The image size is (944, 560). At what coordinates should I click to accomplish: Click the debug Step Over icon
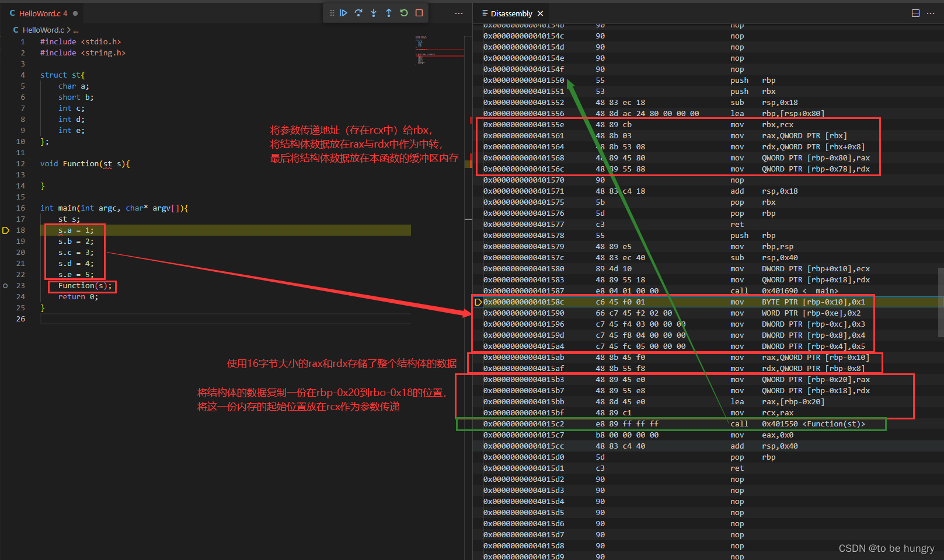358,13
